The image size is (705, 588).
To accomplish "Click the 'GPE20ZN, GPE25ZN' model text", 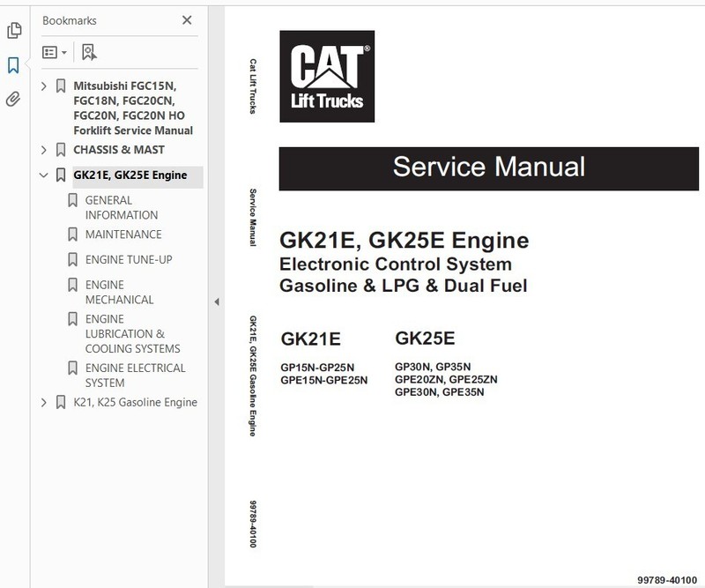I will pos(446,379).
